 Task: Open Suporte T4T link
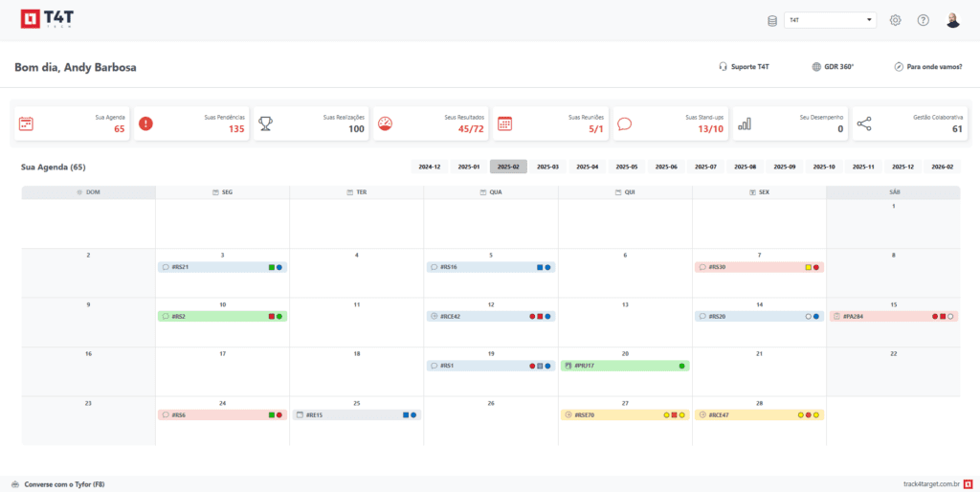pos(745,67)
